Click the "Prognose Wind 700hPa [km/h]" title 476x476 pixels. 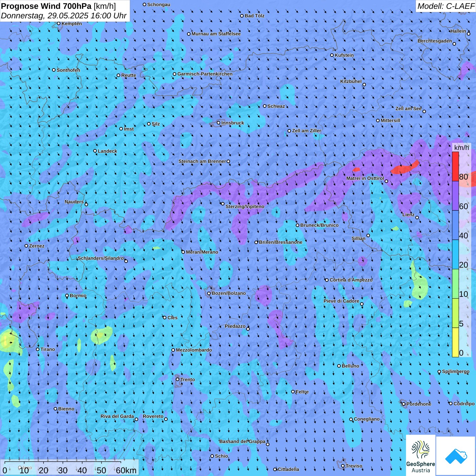click(x=58, y=6)
